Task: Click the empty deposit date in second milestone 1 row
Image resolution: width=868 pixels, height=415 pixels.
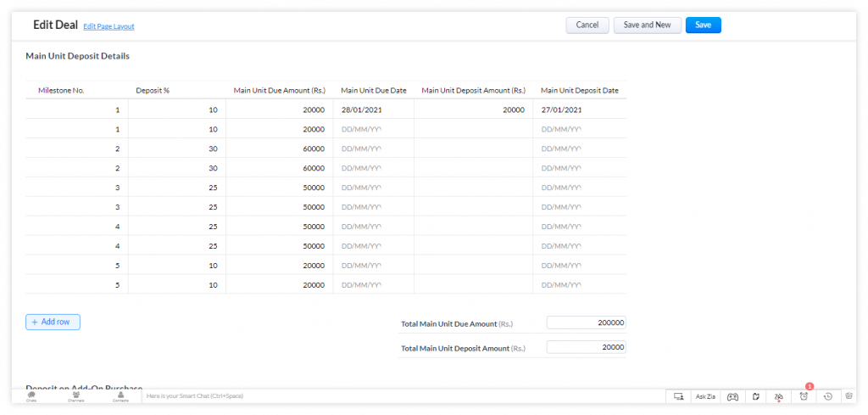Action: click(580, 129)
